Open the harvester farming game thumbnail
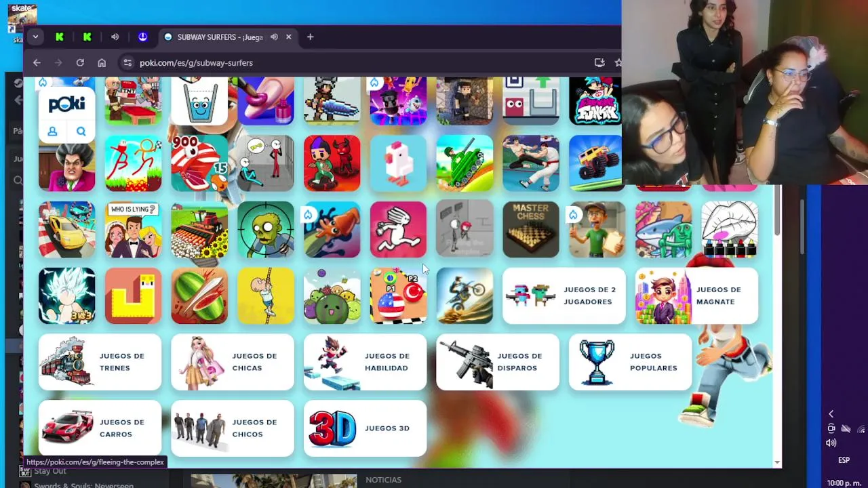868x488 pixels. pyautogui.click(x=199, y=230)
